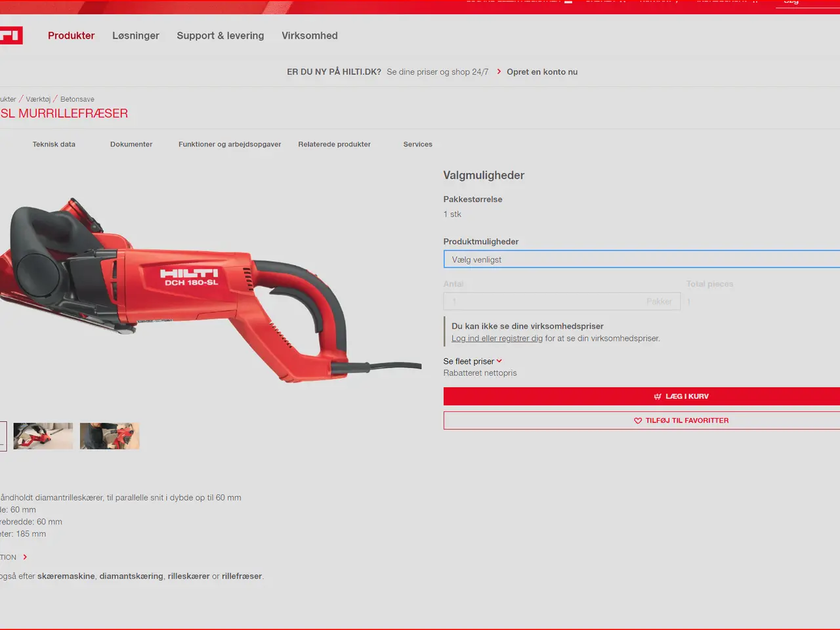Click Log ind eller registrer dig link
This screenshot has width=840, height=630.
497,339
